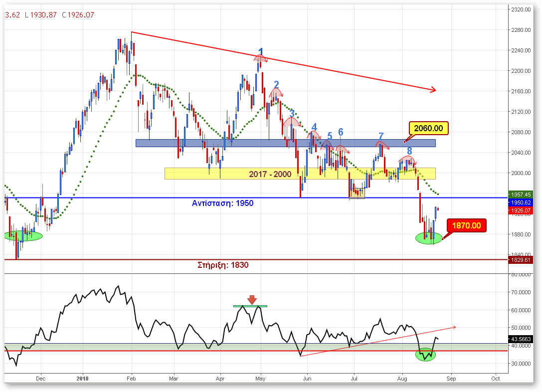Select the '2017 - 2000' zone label
The height and width of the screenshot is (392, 542).
(x=270, y=174)
